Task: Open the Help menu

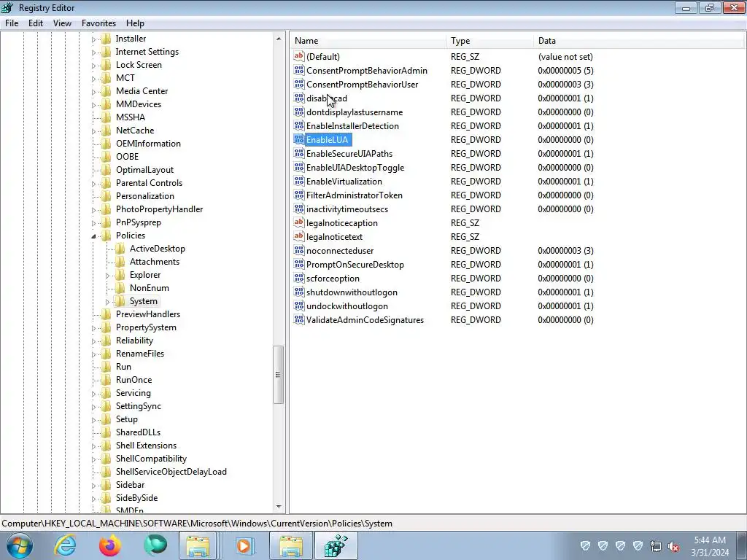Action: (135, 23)
